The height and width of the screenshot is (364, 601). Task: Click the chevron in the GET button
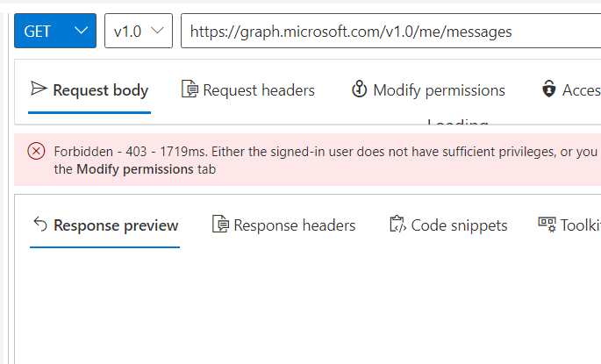tap(82, 31)
